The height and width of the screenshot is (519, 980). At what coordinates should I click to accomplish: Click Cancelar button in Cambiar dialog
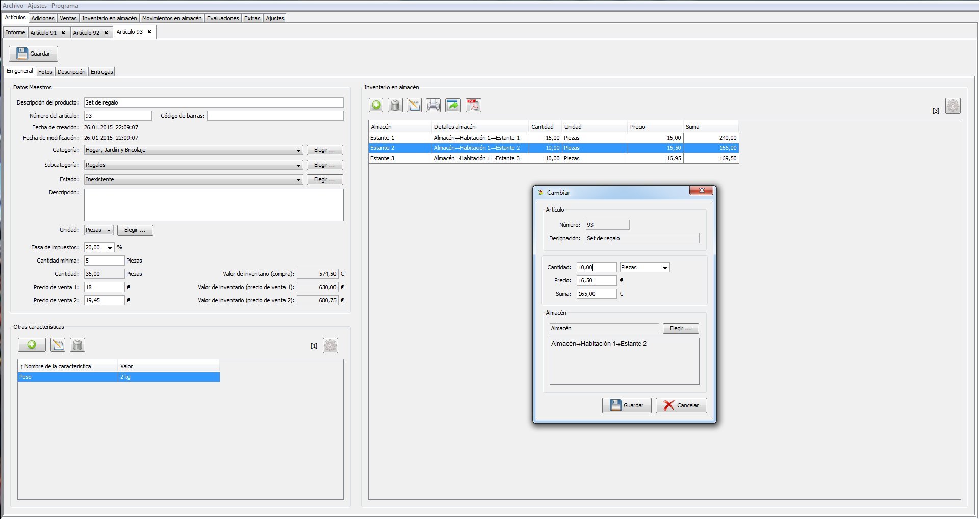coord(681,406)
